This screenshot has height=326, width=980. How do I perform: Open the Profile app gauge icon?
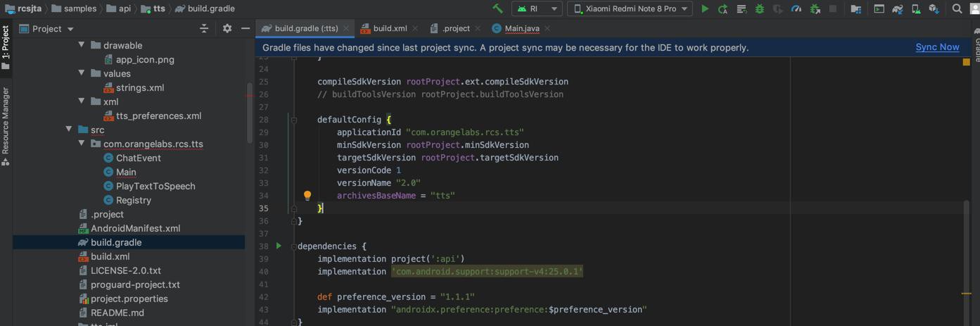click(x=796, y=8)
